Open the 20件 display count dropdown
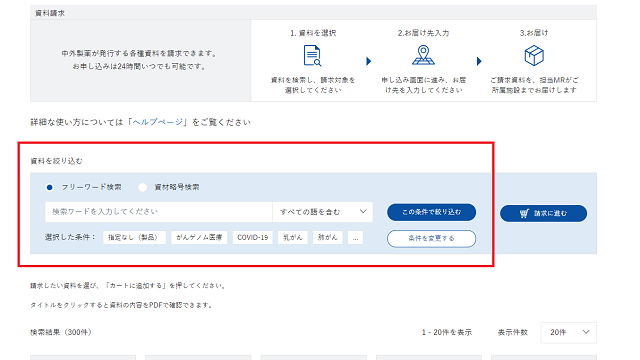This screenshot has height=360, width=640. point(569,332)
